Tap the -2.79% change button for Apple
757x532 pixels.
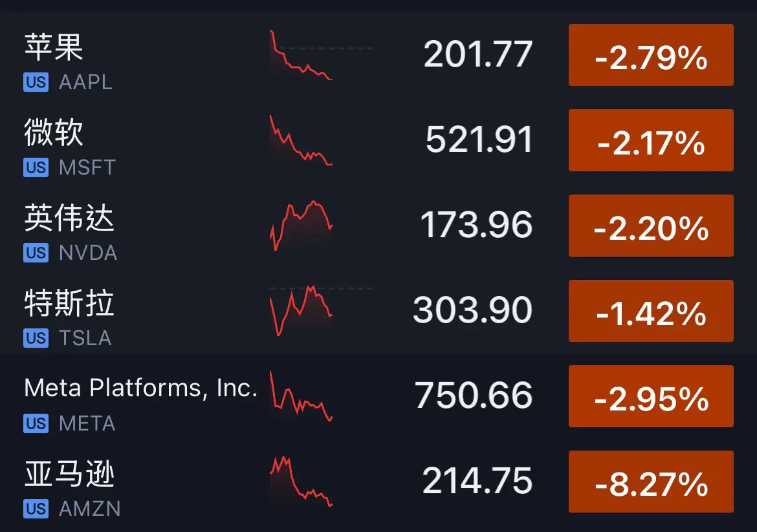point(650,55)
